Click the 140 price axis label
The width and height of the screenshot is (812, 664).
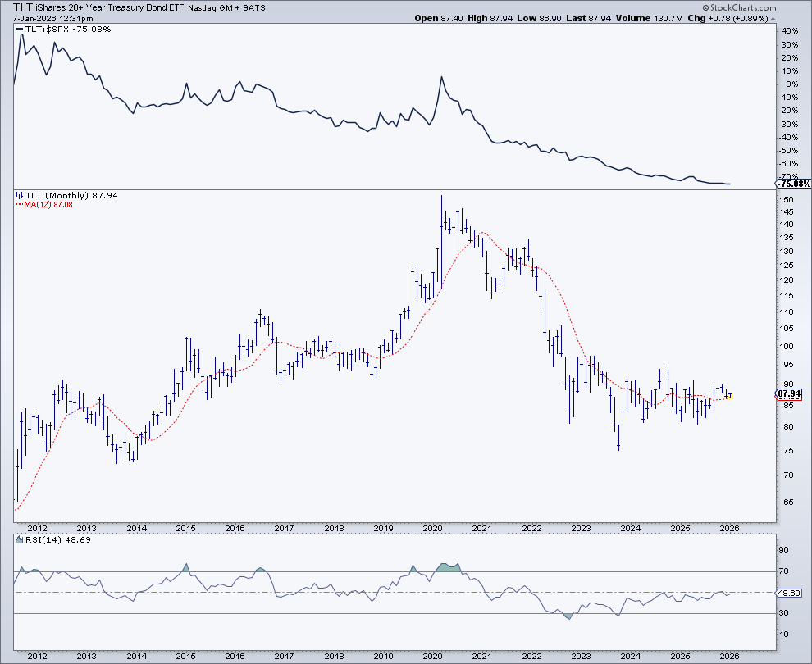click(x=786, y=225)
